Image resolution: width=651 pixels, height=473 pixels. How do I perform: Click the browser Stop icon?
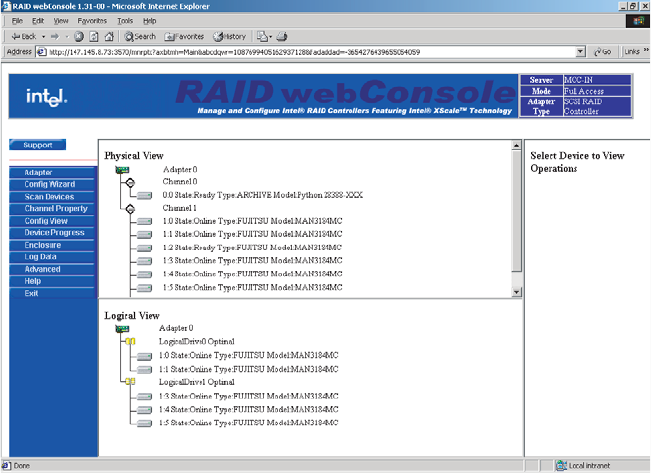coord(79,37)
